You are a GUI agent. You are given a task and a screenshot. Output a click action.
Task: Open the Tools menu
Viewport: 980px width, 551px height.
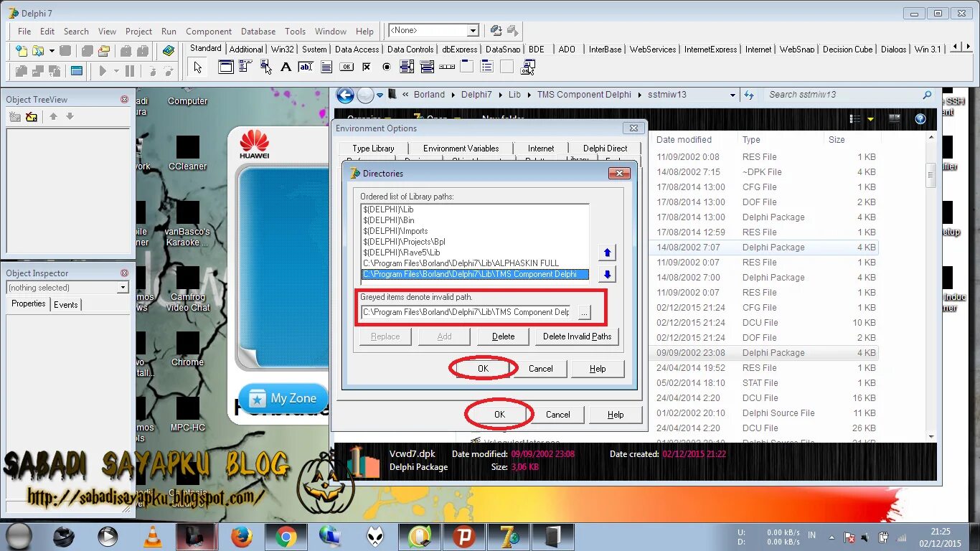point(295,32)
